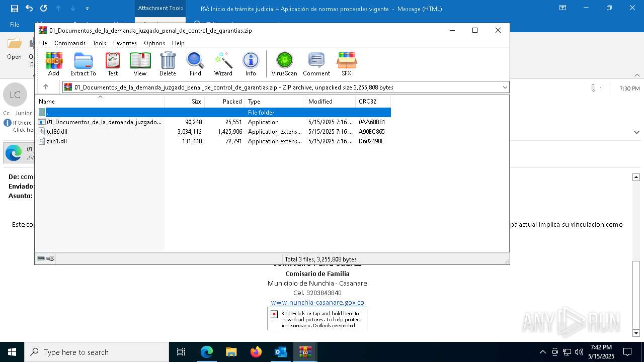Open Task View from the taskbar
644x362 pixels.
coord(181,352)
